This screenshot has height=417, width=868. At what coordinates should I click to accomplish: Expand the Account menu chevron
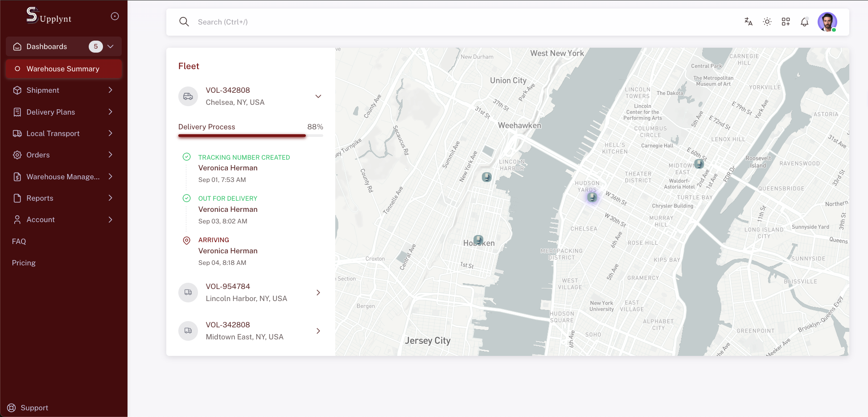(111, 219)
